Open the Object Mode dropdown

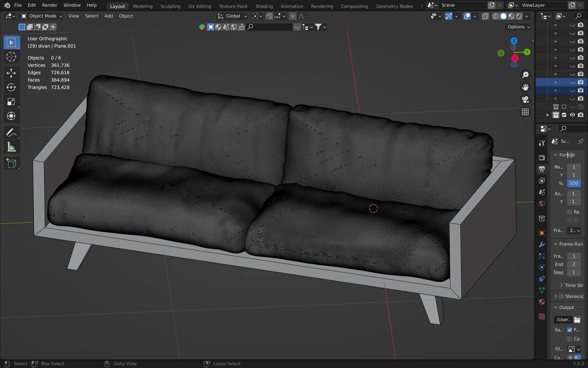click(42, 16)
